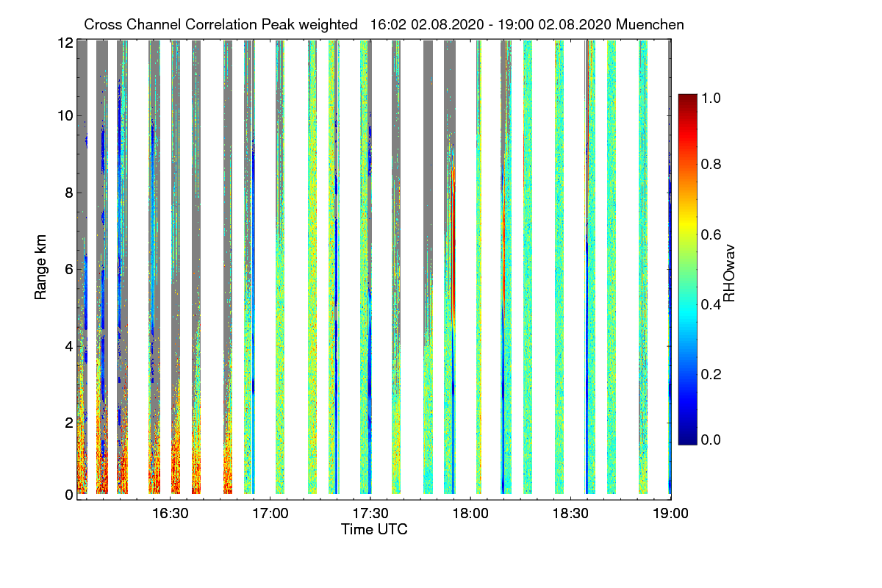Select the 17:30 time tick label
Screen dimensions: 882x588
(x=370, y=512)
